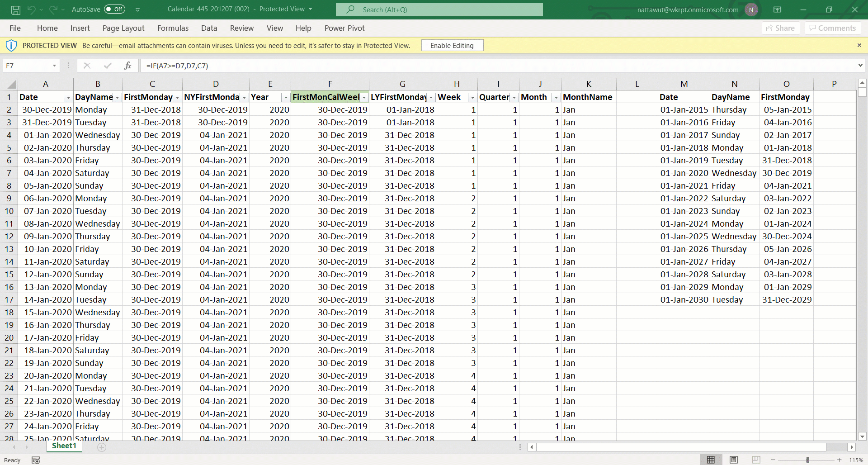Screen dimensions: 868x465
Task: Click the zoom in plus button
Action: tap(839, 460)
